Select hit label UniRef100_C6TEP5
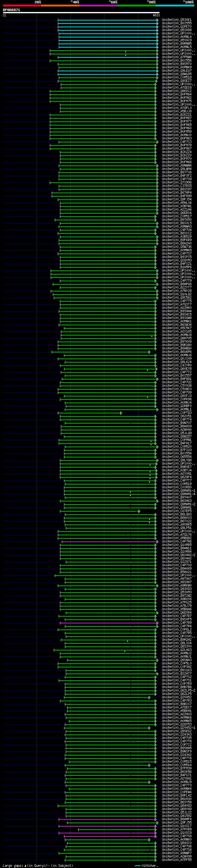Image resolution: width=197 pixels, height=868 pixels. pos(176,511)
